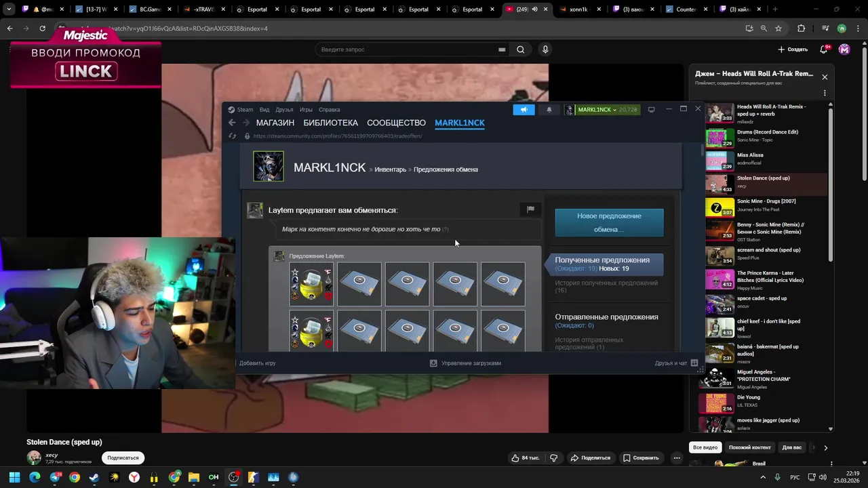868x488 pixels.
Task: Open the Игры menu in Steam
Action: point(306,109)
